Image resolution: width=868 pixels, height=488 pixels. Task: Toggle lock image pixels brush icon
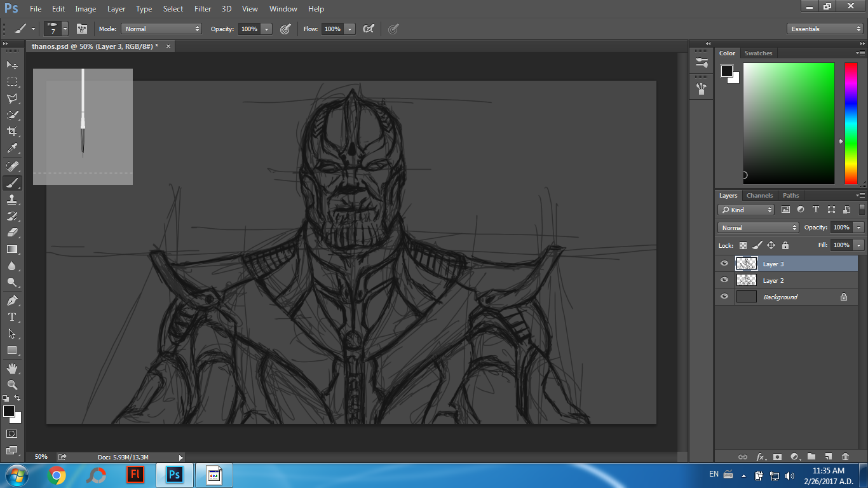(757, 245)
